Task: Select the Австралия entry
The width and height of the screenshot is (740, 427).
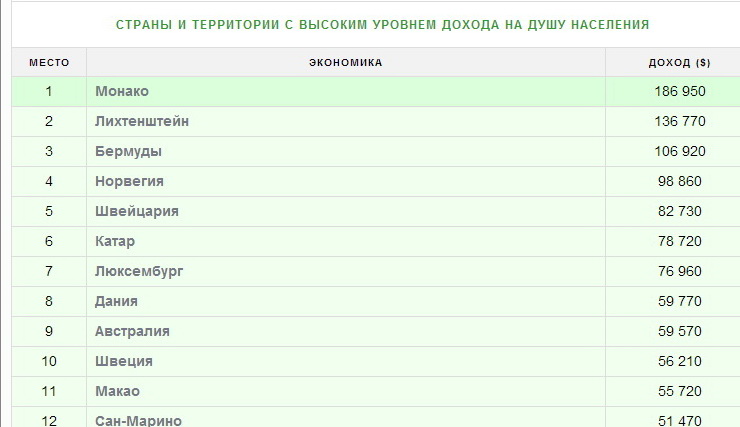Action: click(x=132, y=332)
